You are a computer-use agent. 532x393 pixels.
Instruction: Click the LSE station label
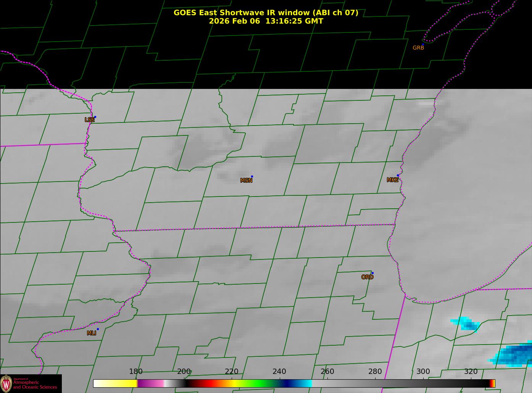pyautogui.click(x=89, y=120)
